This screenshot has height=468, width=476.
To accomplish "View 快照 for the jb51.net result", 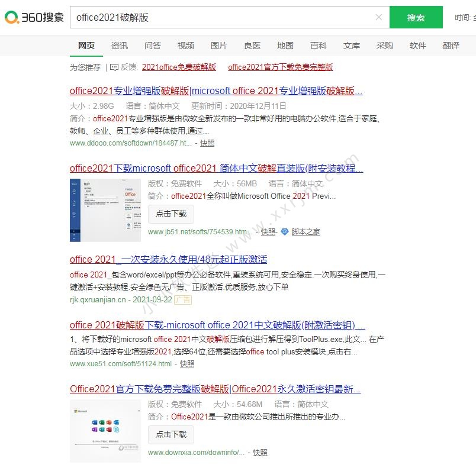I will 268,232.
